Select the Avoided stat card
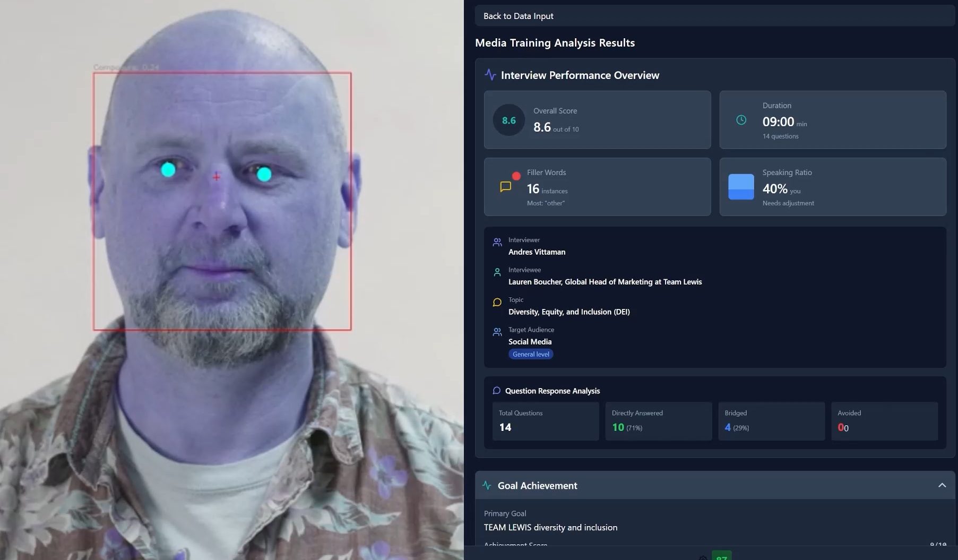 click(884, 421)
